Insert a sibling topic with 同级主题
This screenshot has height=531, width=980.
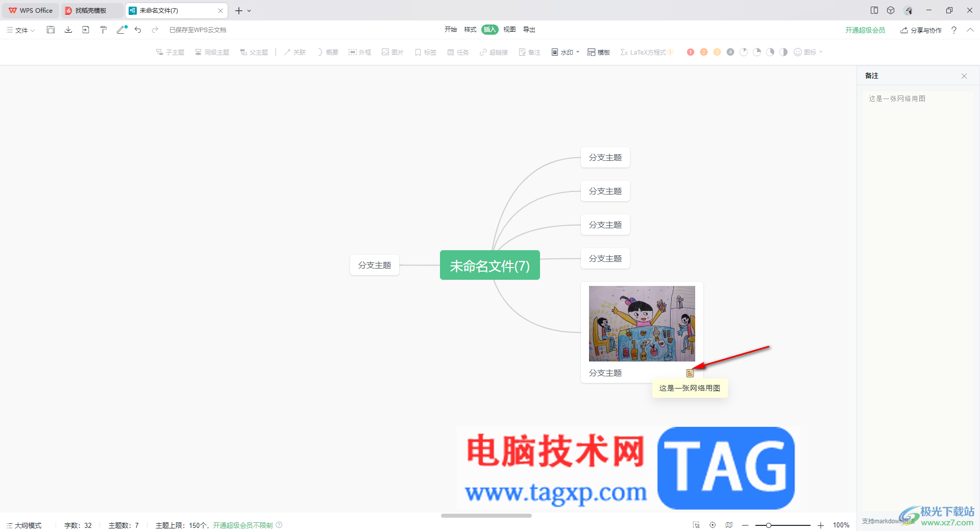click(212, 52)
